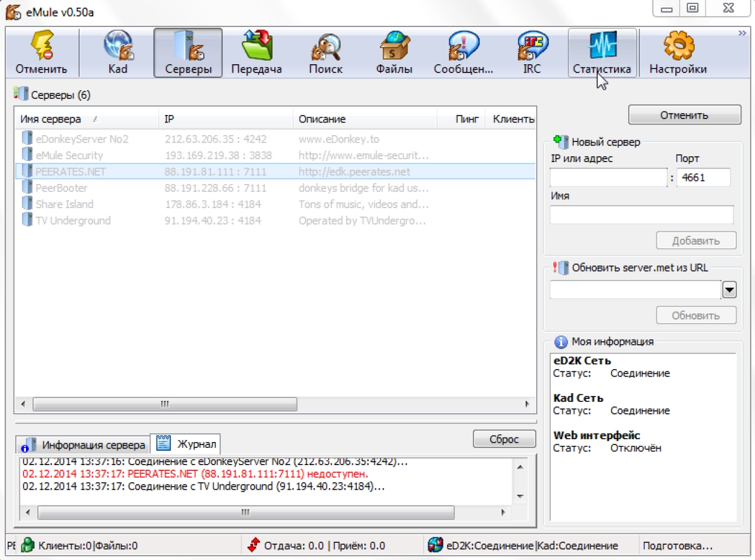Viewport: 755px width, 560px height.
Task: Focus the IP или адрес input field
Action: pyautogui.click(x=609, y=177)
